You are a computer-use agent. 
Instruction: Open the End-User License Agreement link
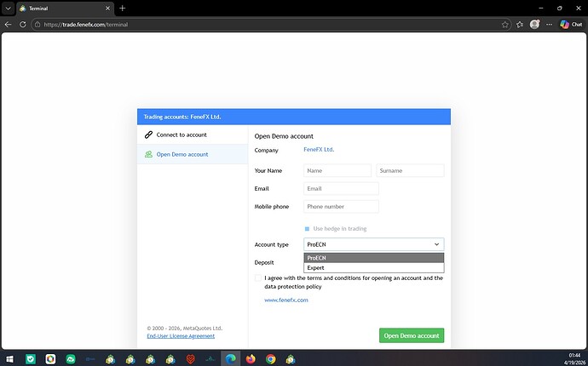pos(181,336)
